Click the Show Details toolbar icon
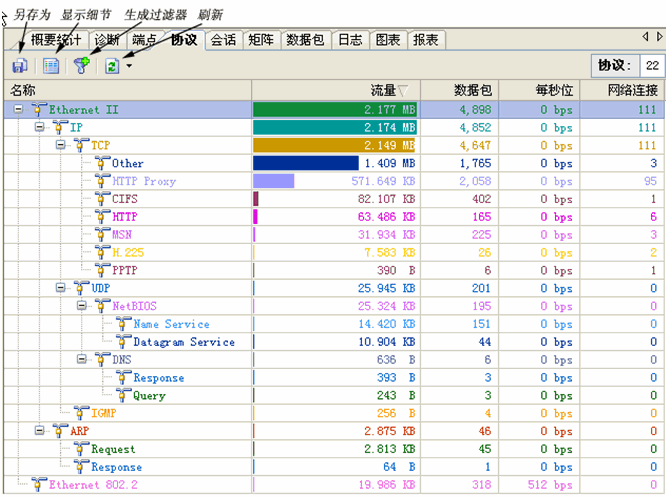 point(51,66)
